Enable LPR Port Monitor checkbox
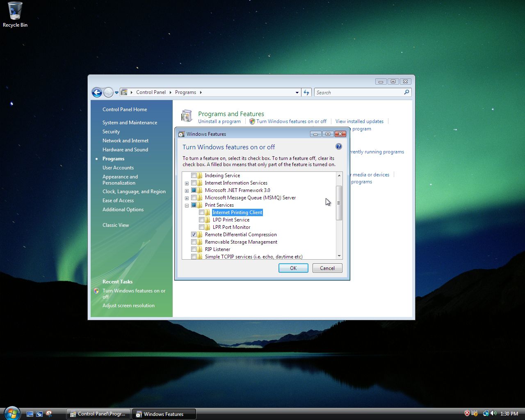Screen dimensions: 525x420 coord(201,227)
